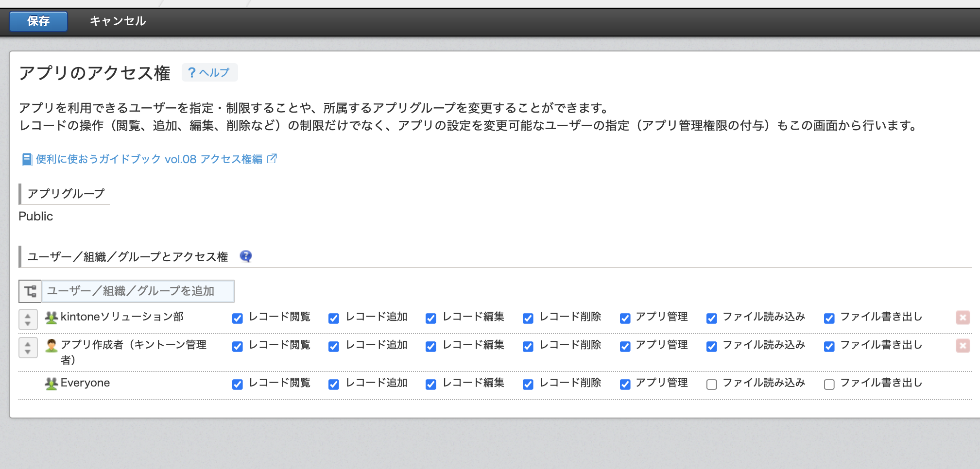Move アプリ作成者 row down arrow

coord(28,352)
